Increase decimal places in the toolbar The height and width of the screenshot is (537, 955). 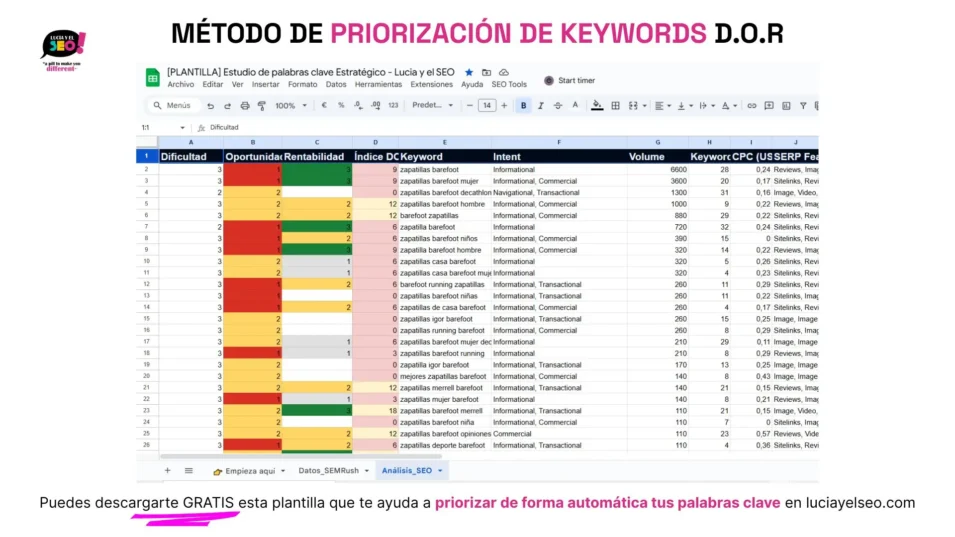376,105
